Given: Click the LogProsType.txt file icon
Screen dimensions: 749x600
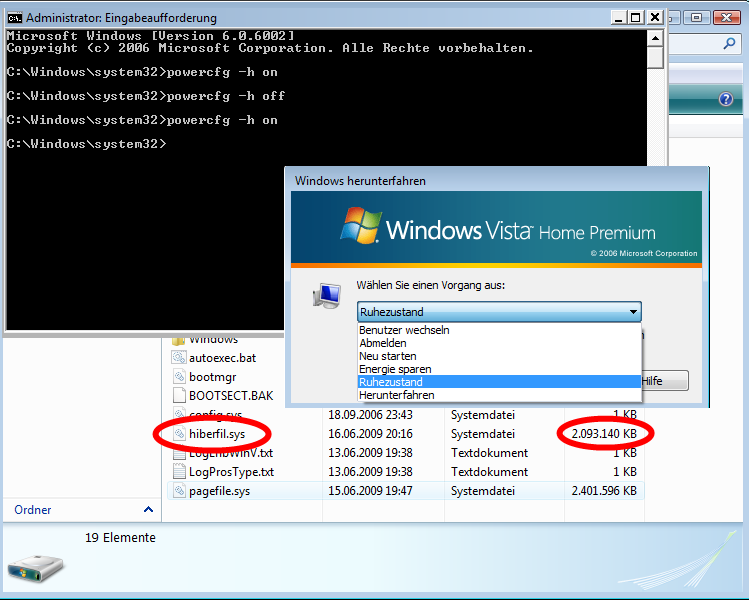Looking at the screenshot, I should 179,472.
